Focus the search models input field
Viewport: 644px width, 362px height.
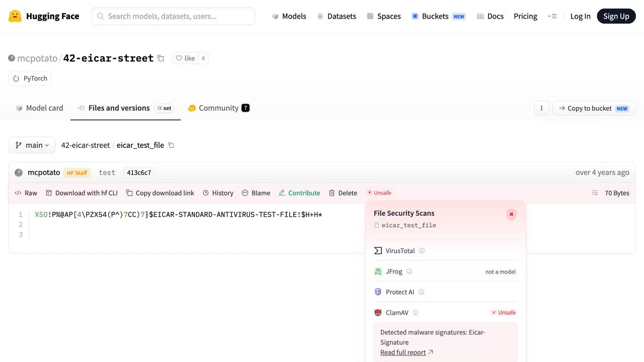coord(173,16)
